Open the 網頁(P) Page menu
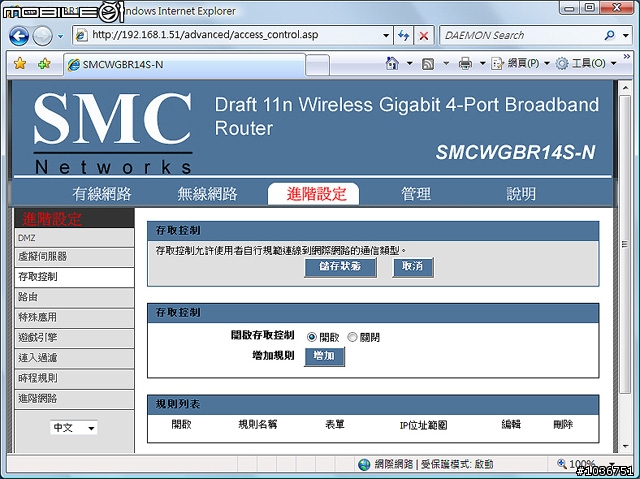 click(520, 64)
